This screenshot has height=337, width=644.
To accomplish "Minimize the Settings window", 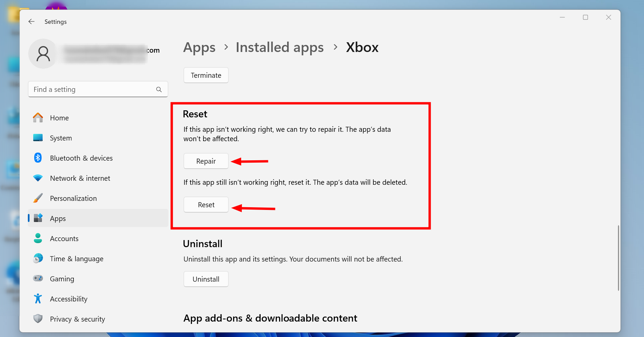I will tap(562, 17).
